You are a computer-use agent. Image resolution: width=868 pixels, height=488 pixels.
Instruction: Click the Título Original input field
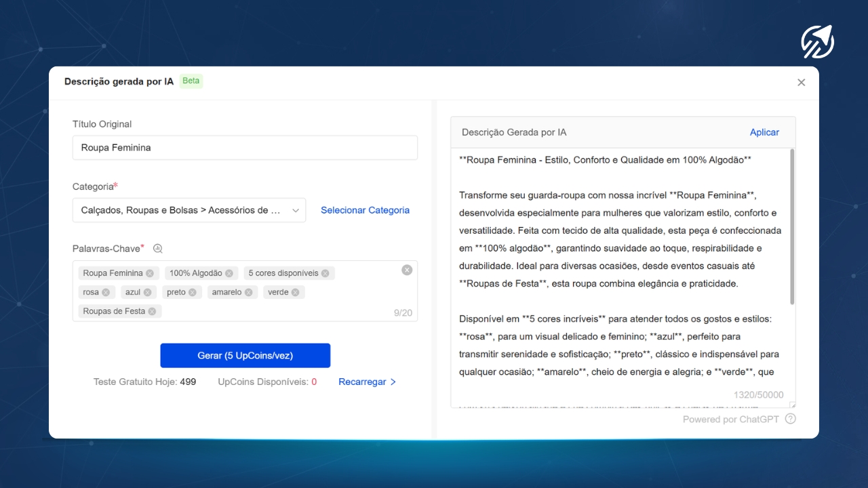pyautogui.click(x=245, y=148)
